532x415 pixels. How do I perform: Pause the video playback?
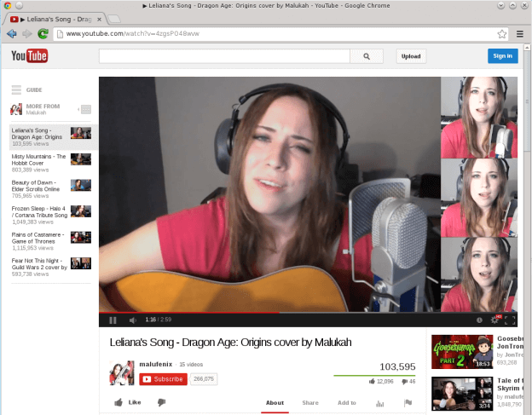(113, 320)
